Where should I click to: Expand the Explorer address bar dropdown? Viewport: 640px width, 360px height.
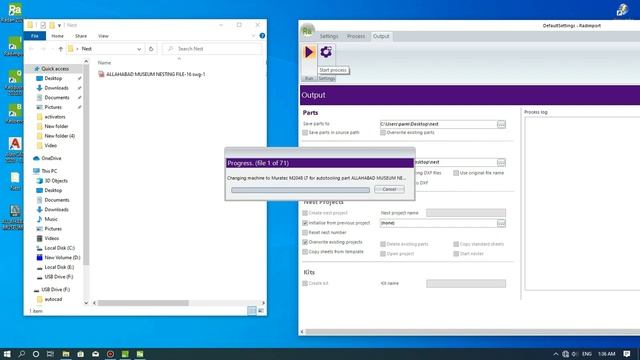[139, 49]
